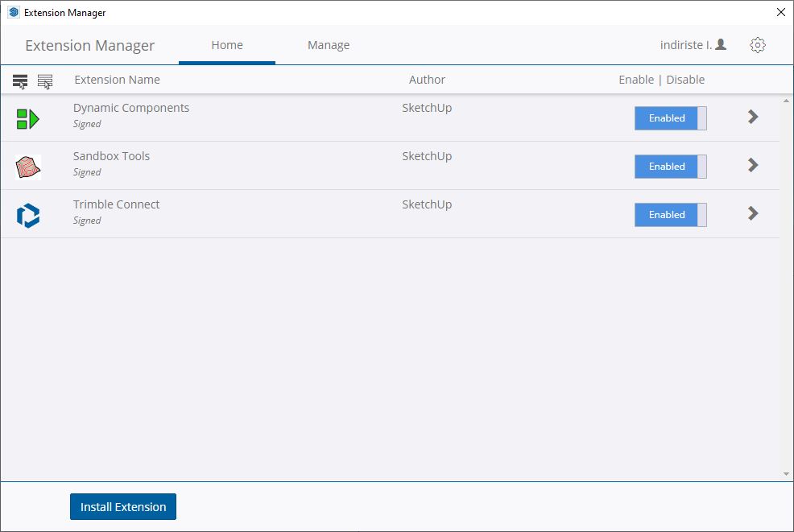This screenshot has height=532, width=794.
Task: Click the scrollbar down arrow
Action: (786, 474)
